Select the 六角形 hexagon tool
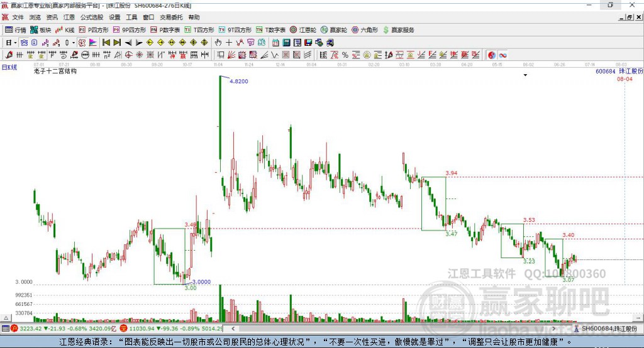 (365, 30)
